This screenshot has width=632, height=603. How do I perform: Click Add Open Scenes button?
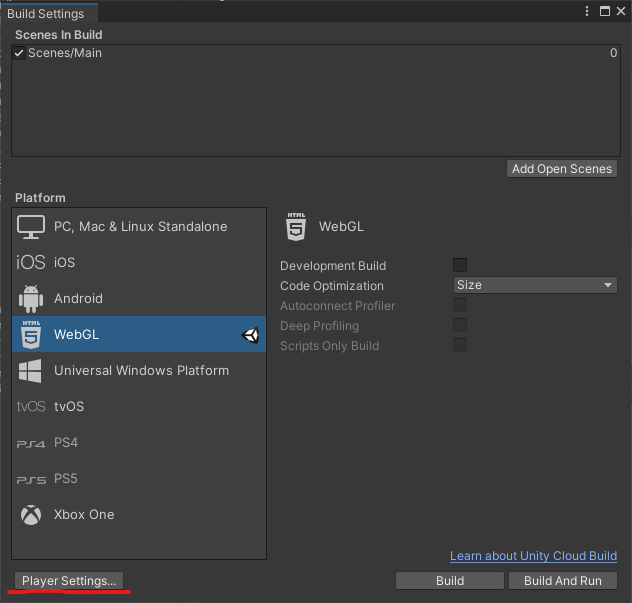point(562,169)
